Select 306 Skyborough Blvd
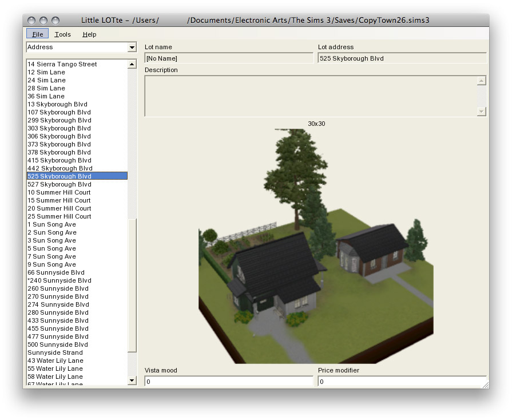Image resolution: width=512 pixels, height=420 pixels. (77, 136)
